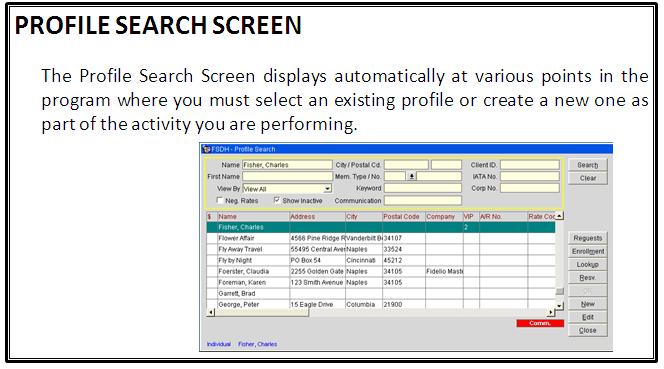664x369 pixels.
Task: Click the red Comm. indicator
Action: tap(540, 323)
